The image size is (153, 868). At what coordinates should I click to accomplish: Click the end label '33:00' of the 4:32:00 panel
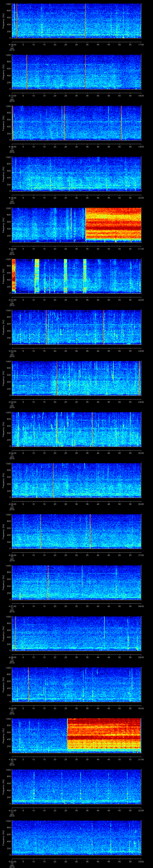tap(141, 861)
